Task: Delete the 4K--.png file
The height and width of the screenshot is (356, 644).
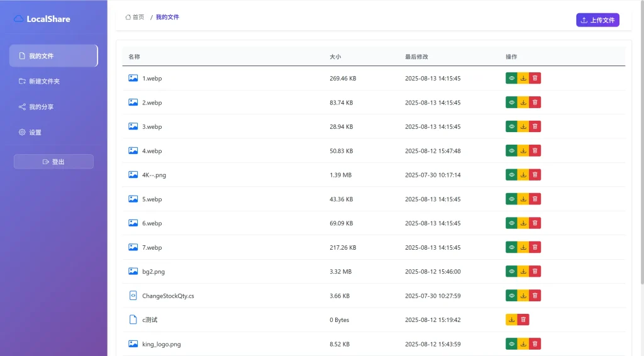Action: click(x=535, y=174)
